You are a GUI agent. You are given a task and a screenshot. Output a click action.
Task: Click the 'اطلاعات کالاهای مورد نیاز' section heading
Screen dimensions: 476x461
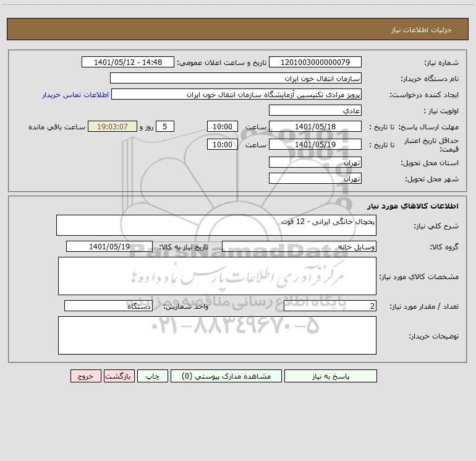pyautogui.click(x=413, y=206)
